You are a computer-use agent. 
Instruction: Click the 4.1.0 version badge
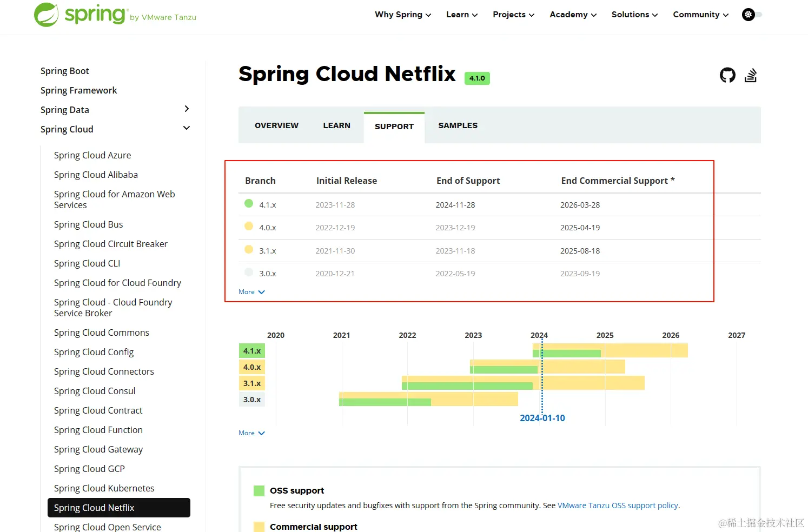[x=477, y=78]
